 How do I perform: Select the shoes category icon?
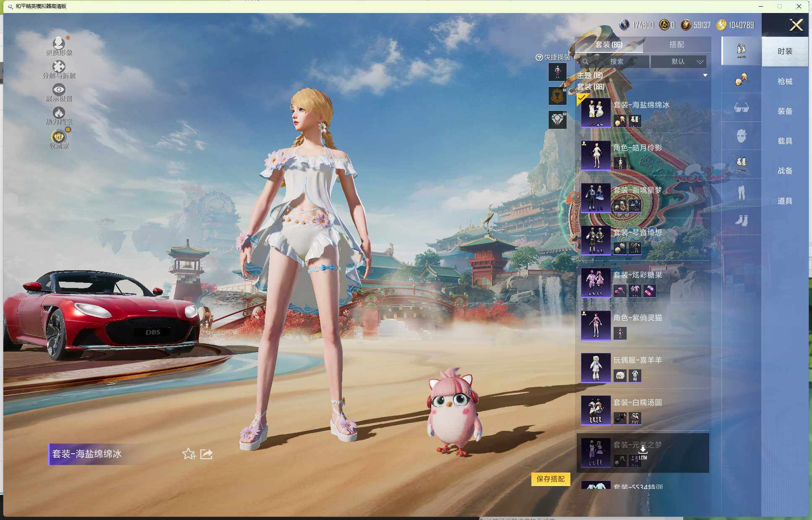(741, 220)
